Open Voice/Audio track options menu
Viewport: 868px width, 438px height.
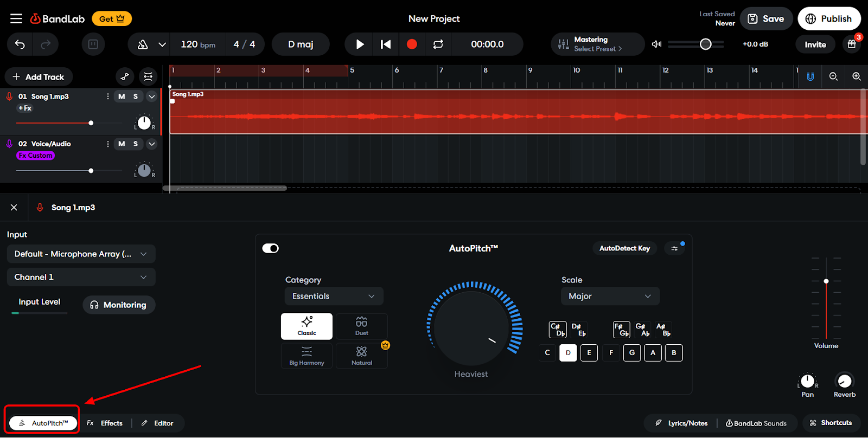click(x=107, y=144)
